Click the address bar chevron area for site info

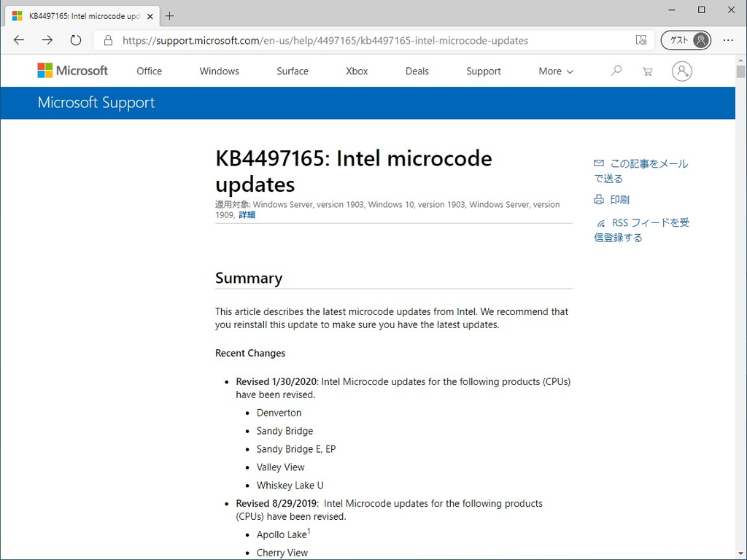coord(108,41)
